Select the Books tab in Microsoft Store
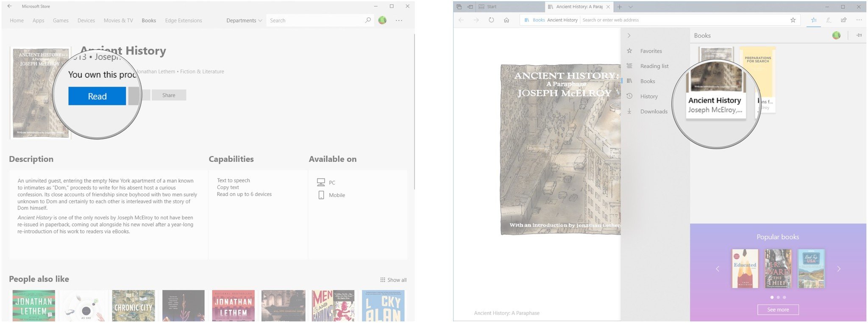868x323 pixels. pos(149,20)
